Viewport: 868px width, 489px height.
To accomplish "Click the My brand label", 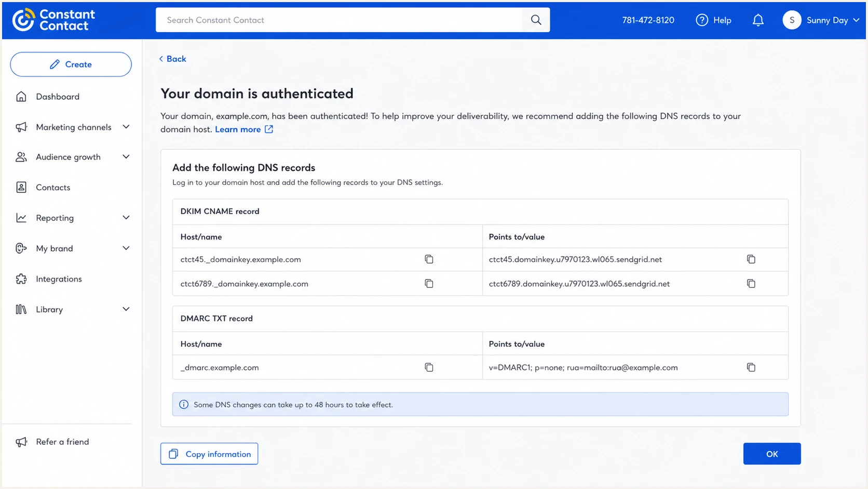I will pyautogui.click(x=55, y=248).
